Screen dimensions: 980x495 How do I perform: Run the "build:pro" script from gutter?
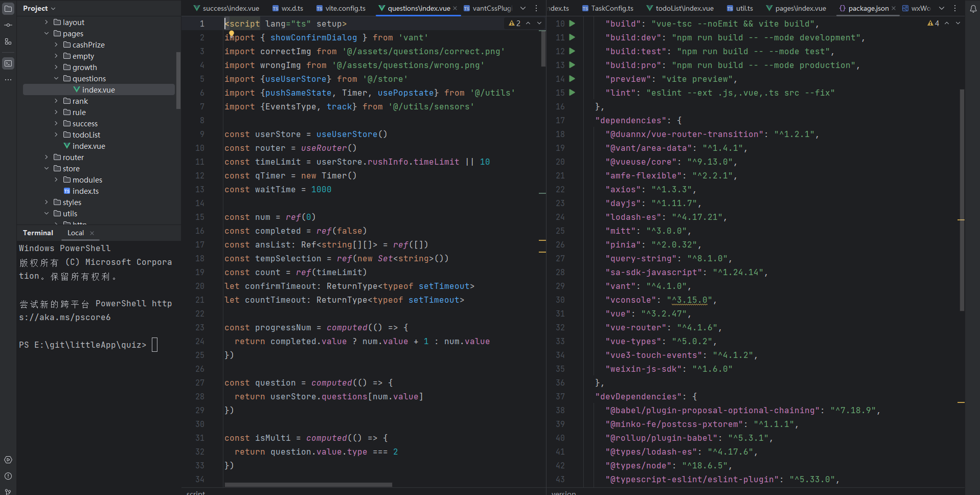tap(572, 65)
